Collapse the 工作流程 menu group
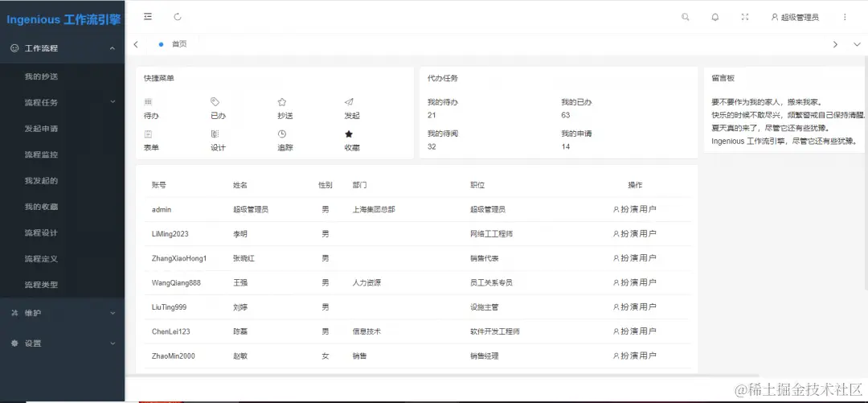868x403 pixels. click(62, 48)
